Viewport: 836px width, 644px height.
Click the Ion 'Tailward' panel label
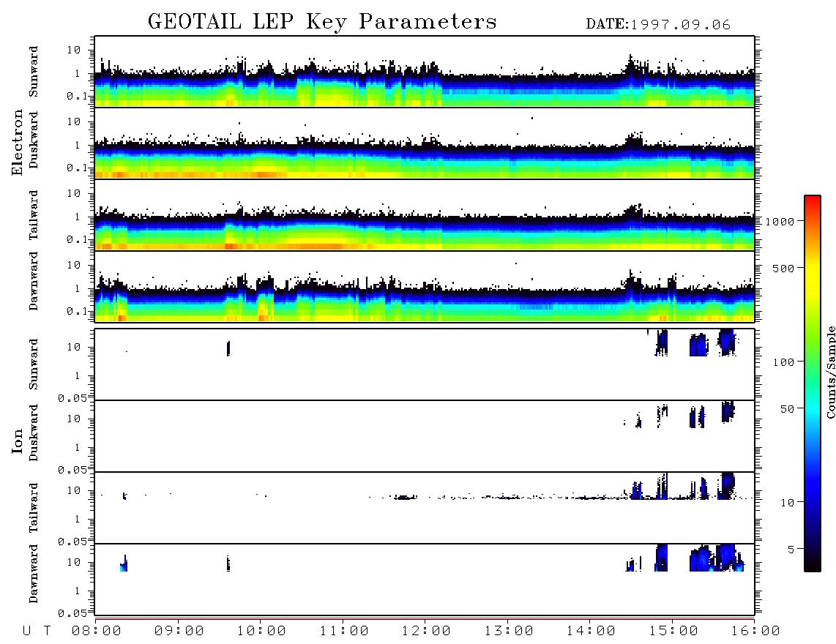[x=34, y=508]
